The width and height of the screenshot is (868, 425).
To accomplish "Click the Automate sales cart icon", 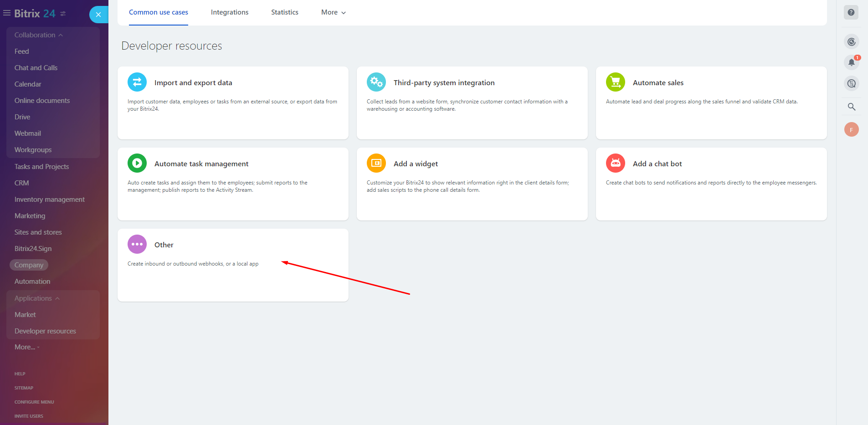I will point(616,82).
